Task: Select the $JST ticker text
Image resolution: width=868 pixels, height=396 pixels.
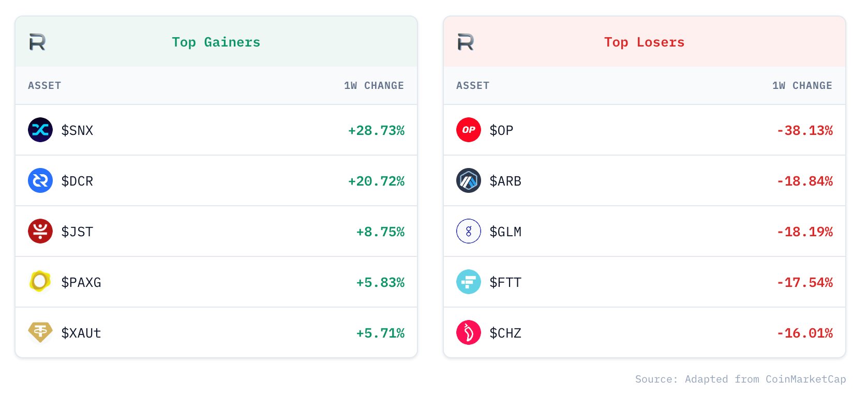Action: (77, 232)
